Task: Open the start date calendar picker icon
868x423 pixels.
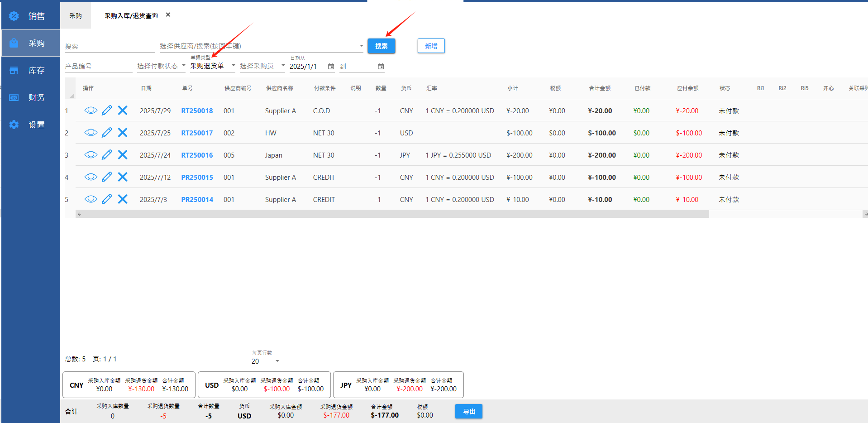Action: point(331,67)
